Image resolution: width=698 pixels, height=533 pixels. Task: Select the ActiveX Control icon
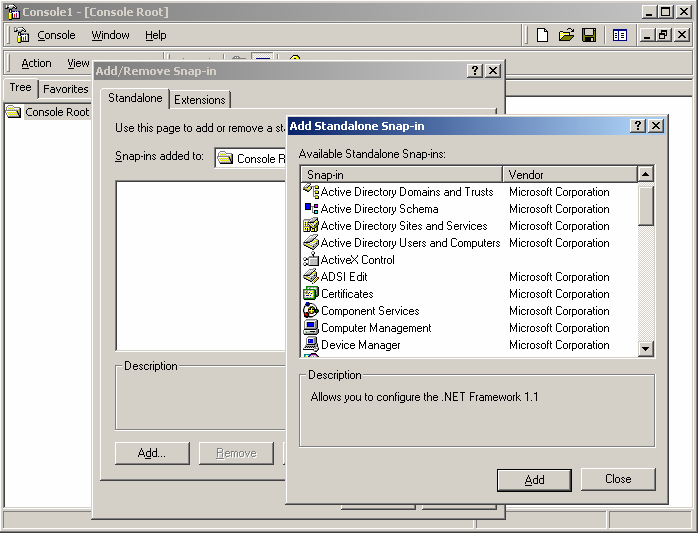(311, 259)
